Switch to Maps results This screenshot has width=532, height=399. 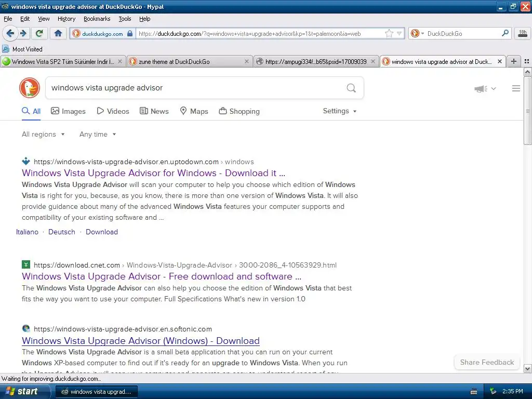pyautogui.click(x=194, y=111)
